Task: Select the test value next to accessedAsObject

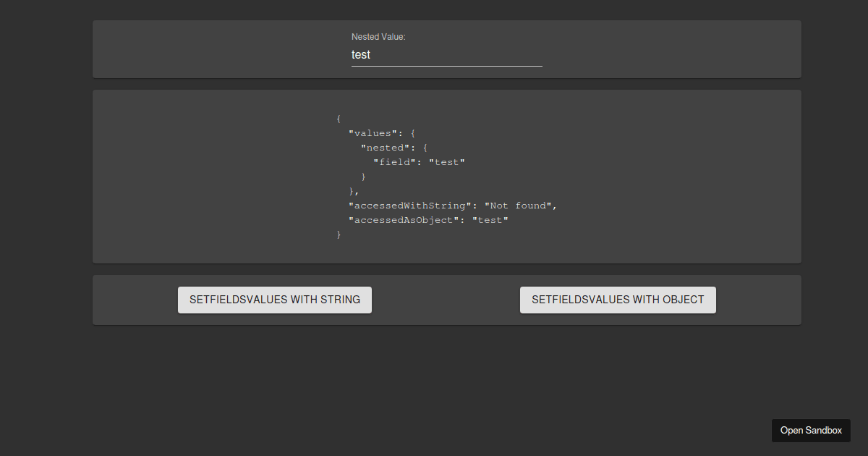Action: [x=490, y=219]
